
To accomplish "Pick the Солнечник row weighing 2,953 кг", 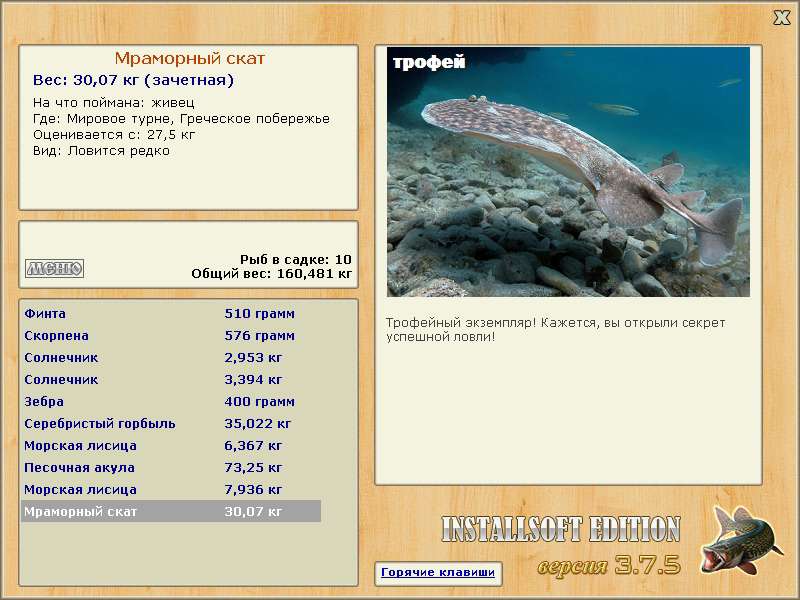I will [x=171, y=358].
